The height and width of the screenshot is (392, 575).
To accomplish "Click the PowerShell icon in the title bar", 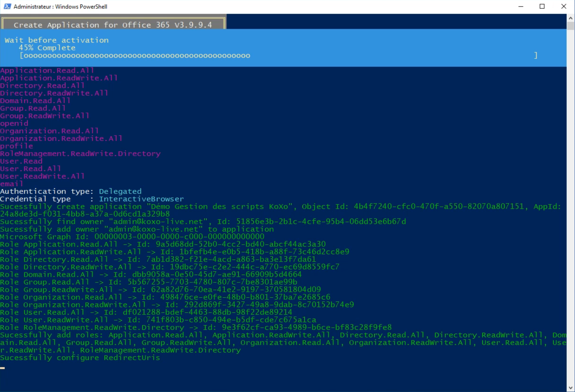I will pos(7,7).
